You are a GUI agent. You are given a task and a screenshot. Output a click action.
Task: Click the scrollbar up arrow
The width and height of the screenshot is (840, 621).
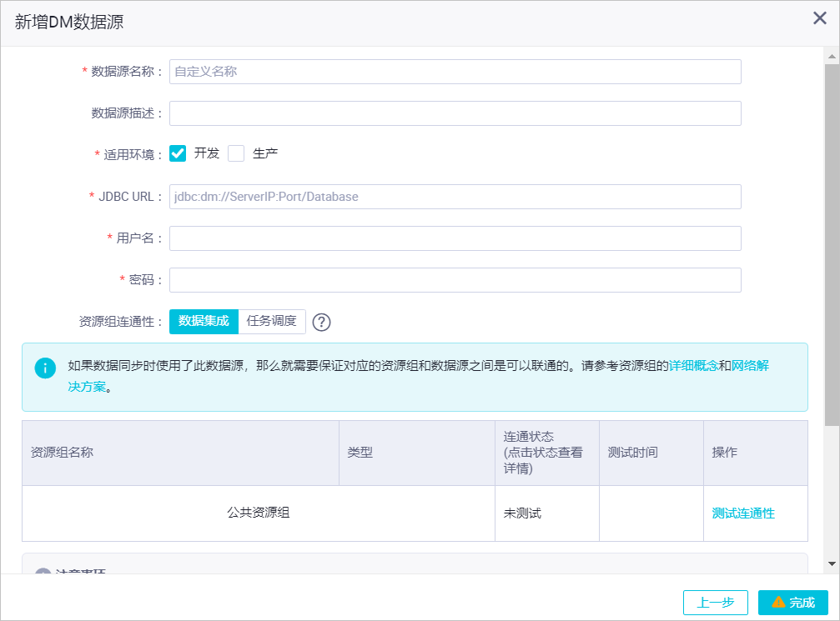(832, 56)
